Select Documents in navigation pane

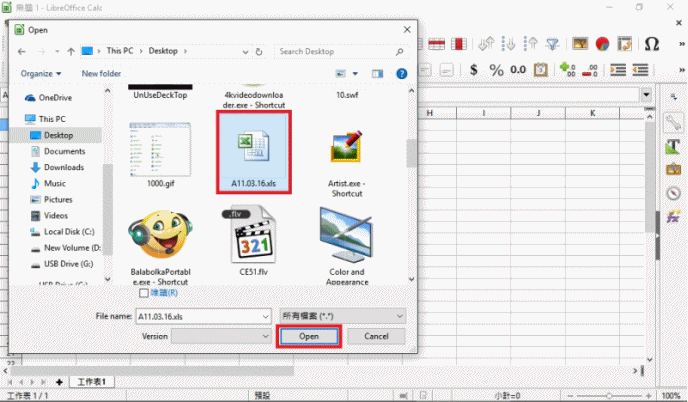point(64,151)
